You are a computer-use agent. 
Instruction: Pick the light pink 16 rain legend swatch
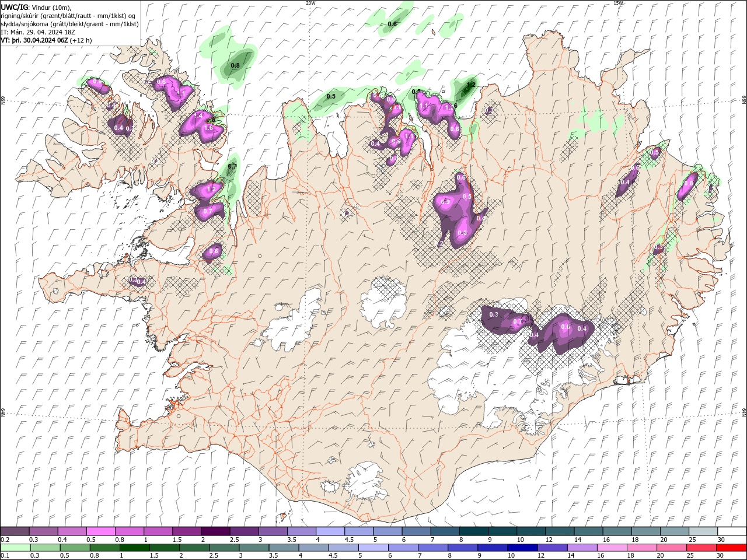[x=612, y=547]
